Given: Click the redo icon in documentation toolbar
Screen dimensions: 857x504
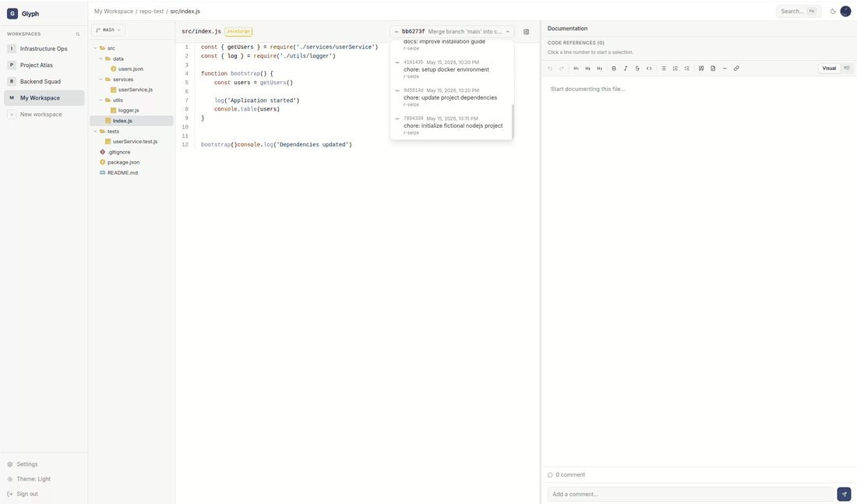Looking at the screenshot, I should click(561, 69).
